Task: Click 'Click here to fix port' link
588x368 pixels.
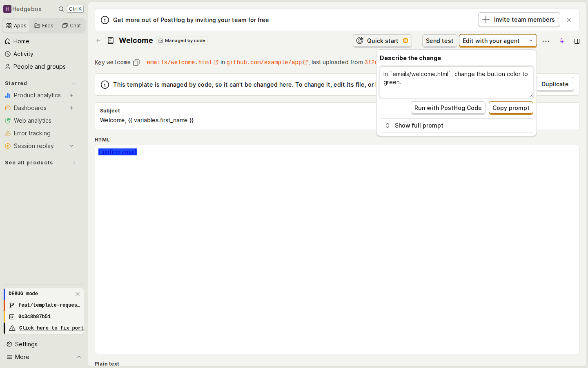Action: tap(51, 328)
